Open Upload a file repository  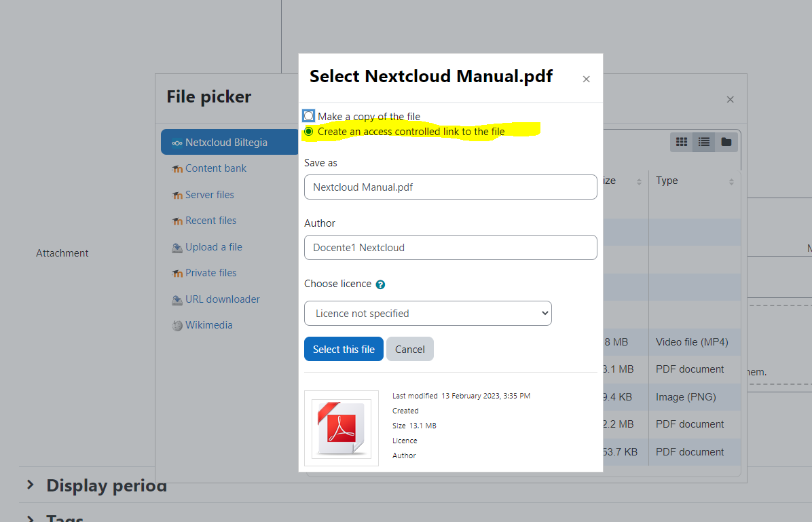[213, 247]
